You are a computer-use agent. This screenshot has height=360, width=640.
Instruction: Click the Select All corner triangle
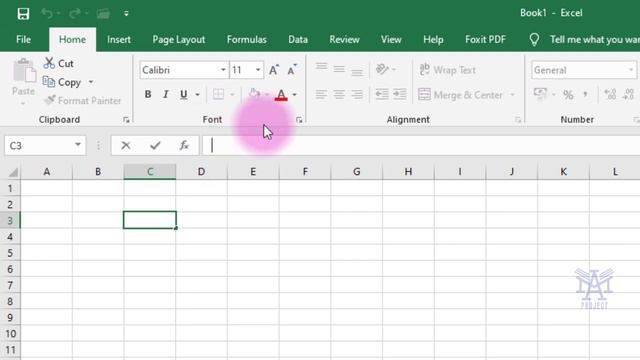coord(13,172)
